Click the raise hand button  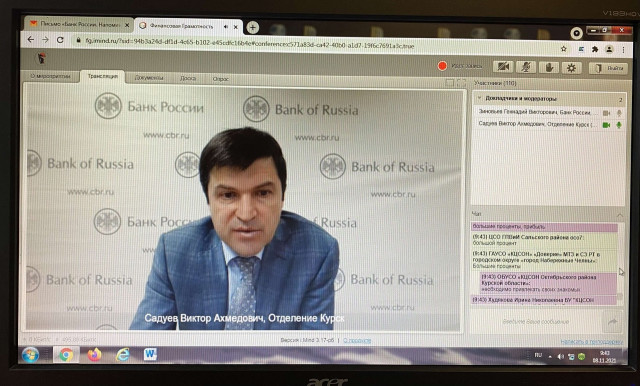point(549,68)
